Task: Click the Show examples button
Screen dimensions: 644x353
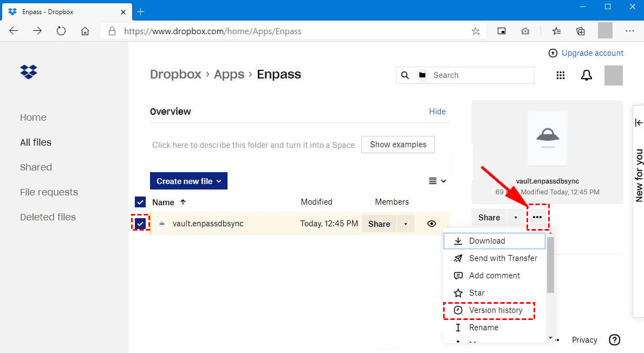Action: [398, 145]
